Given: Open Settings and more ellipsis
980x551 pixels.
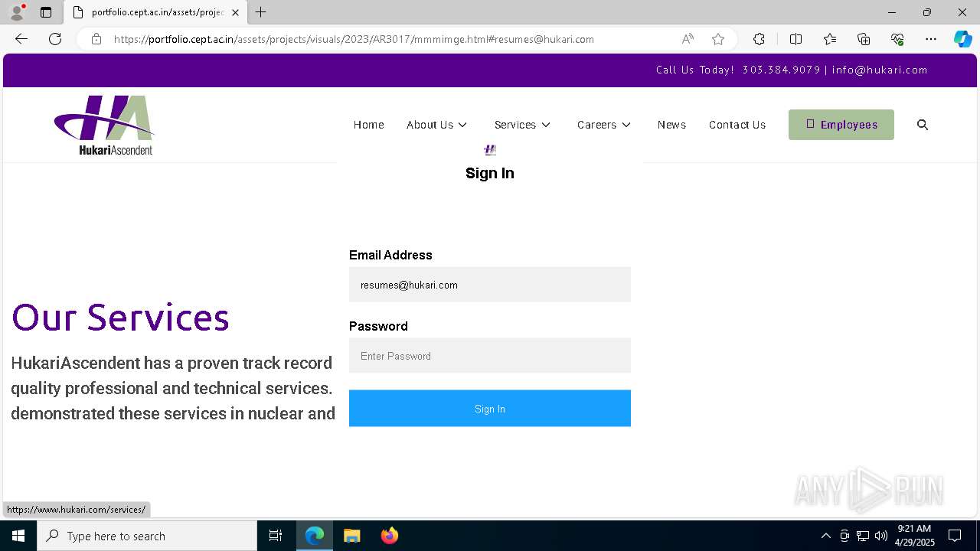Looking at the screenshot, I should (931, 39).
